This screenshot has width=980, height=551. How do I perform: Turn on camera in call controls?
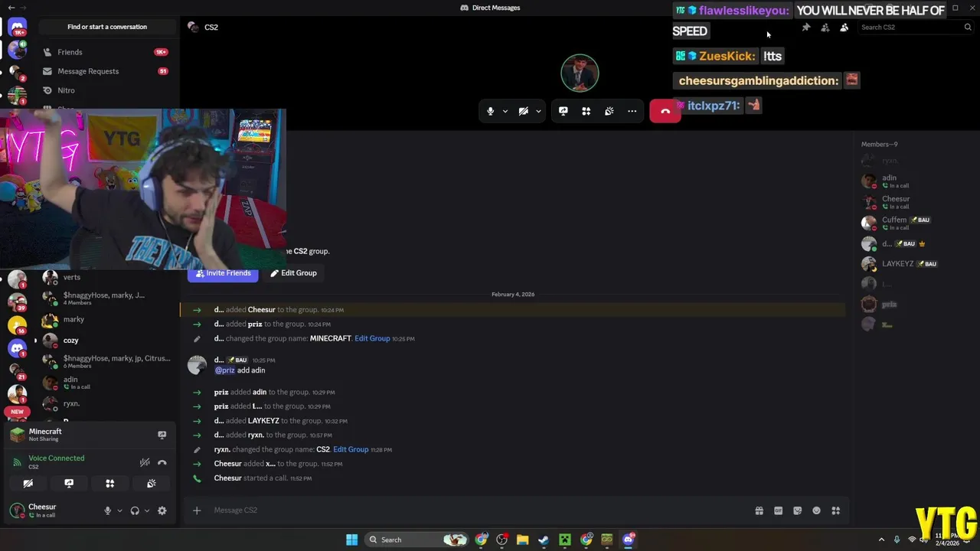[524, 111]
